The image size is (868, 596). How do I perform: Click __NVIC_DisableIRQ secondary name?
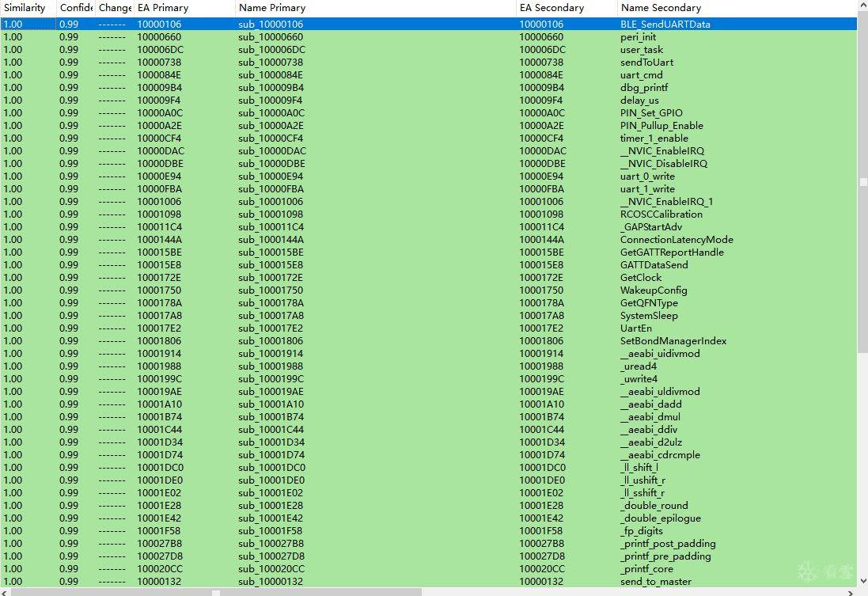click(x=664, y=163)
